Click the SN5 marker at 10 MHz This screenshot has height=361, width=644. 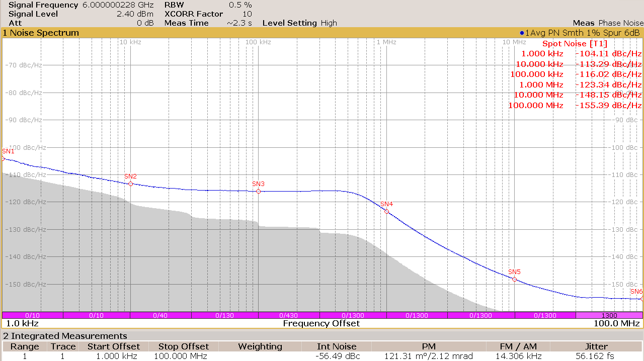pos(514,279)
